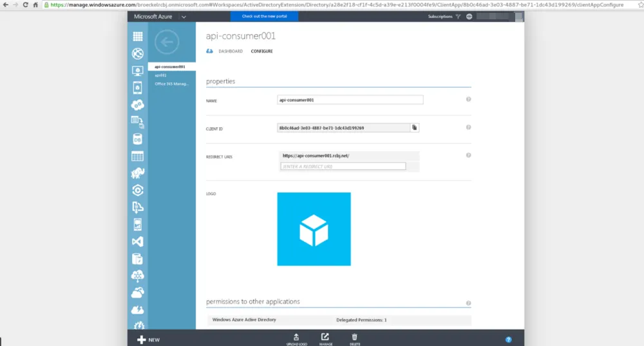Open help icon at bottom right
The width and height of the screenshot is (644, 346).
pos(509,340)
